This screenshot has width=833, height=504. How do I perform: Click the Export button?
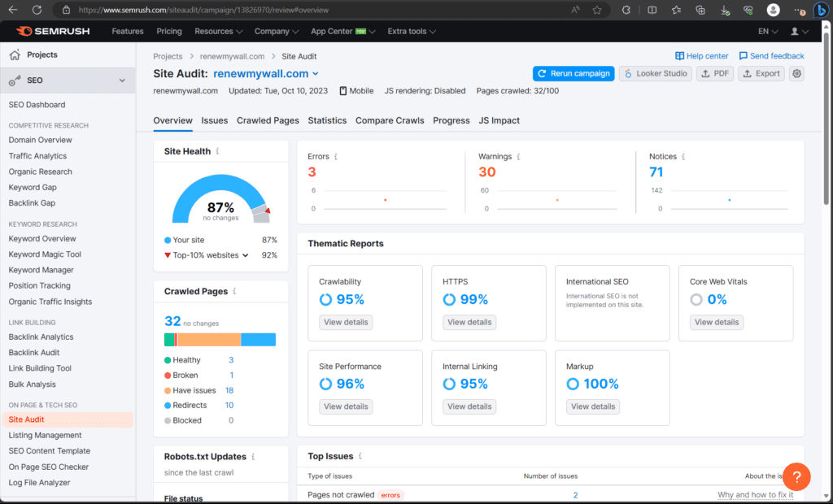pos(761,74)
